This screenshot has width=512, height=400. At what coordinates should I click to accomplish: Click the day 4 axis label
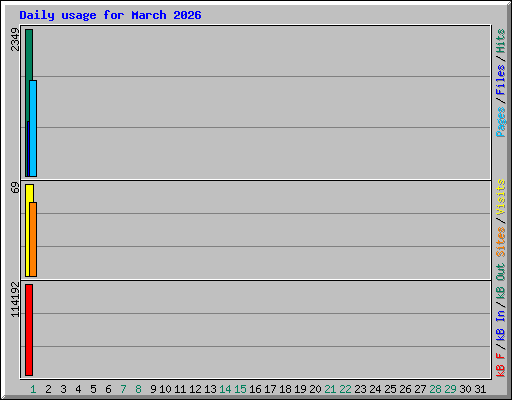[x=78, y=389]
